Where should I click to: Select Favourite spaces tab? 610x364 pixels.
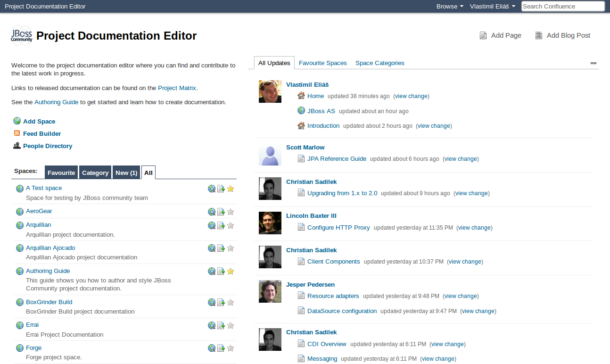coord(61,173)
